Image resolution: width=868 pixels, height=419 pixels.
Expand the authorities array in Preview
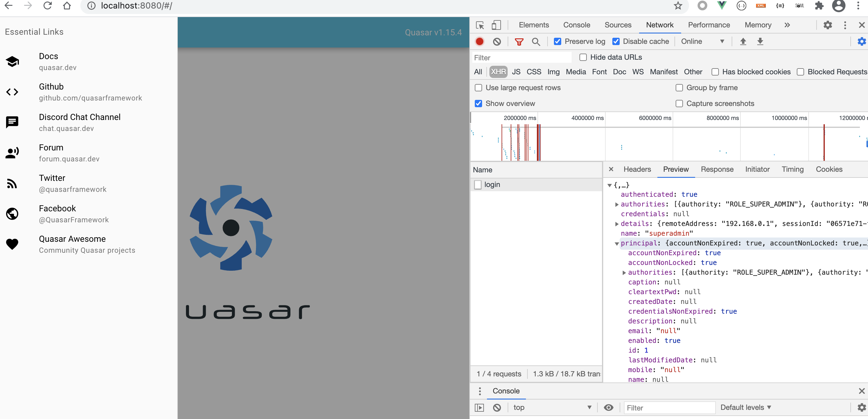[617, 204]
